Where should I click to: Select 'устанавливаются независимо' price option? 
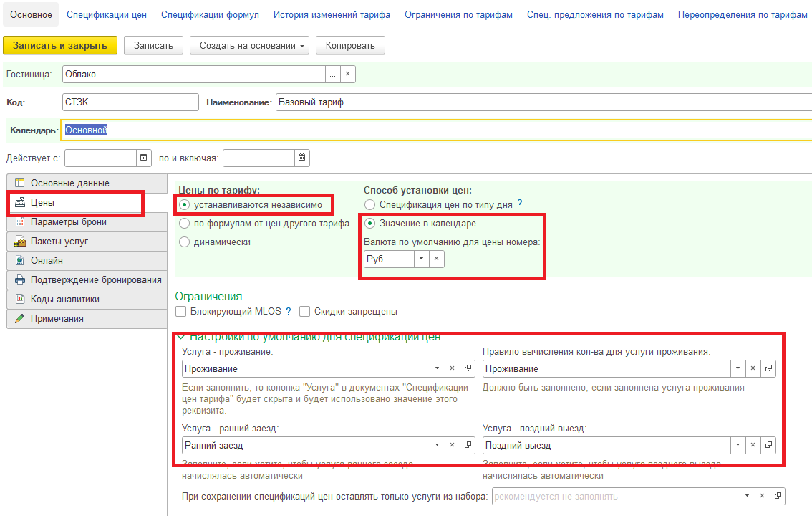point(184,205)
